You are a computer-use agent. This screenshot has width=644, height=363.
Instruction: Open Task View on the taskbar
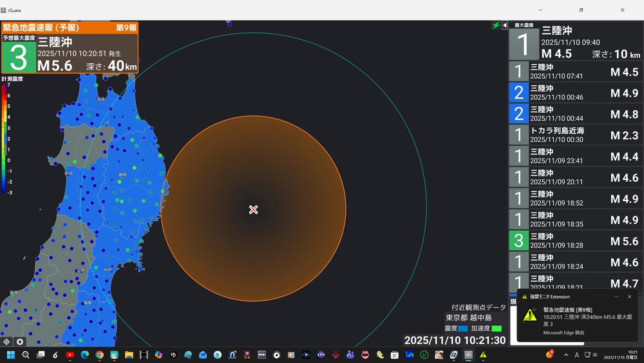point(40,355)
